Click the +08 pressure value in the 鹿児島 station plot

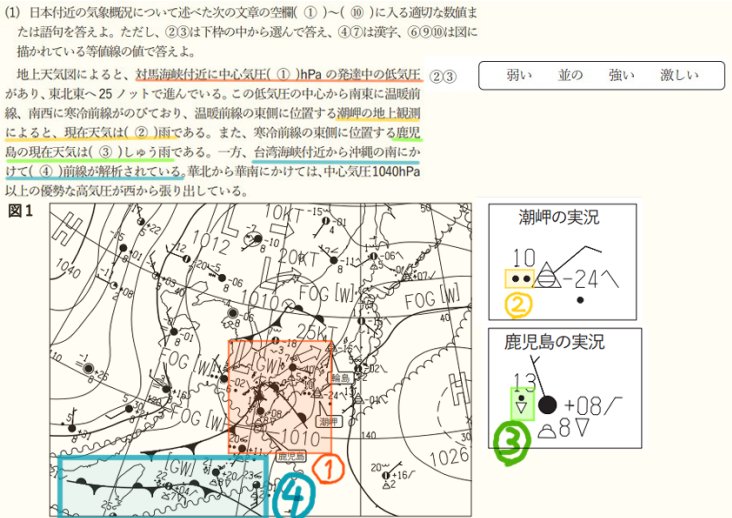[583, 406]
